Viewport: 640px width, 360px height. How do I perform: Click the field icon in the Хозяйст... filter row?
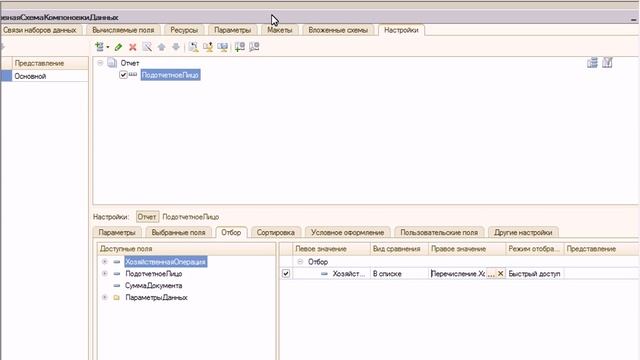click(x=324, y=273)
